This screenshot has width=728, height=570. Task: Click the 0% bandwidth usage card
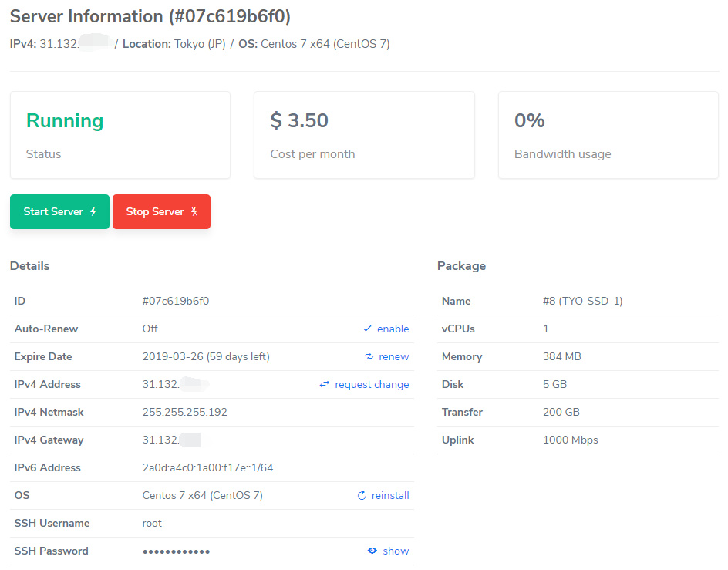pos(608,135)
